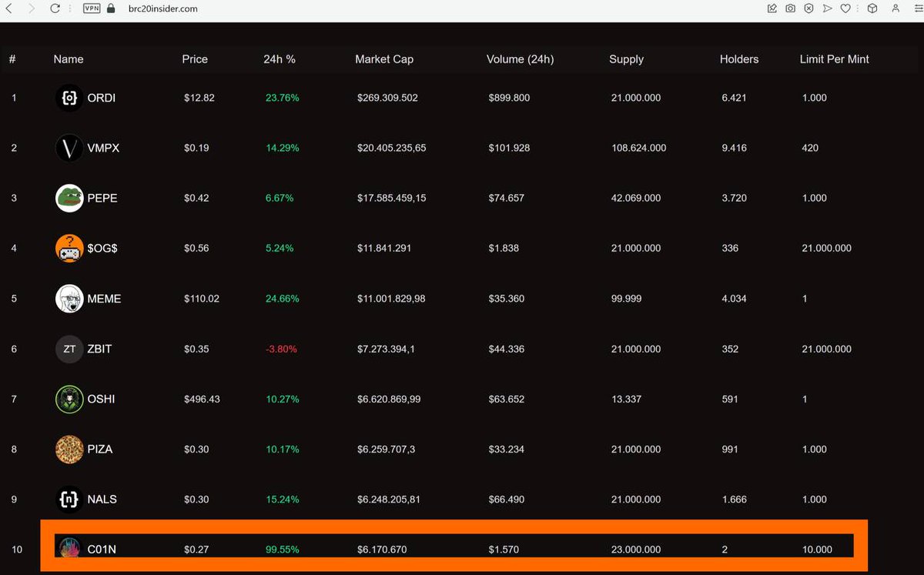Screen dimensions: 924x575
Task: Select VMPX volume $101.928
Action: pos(509,148)
